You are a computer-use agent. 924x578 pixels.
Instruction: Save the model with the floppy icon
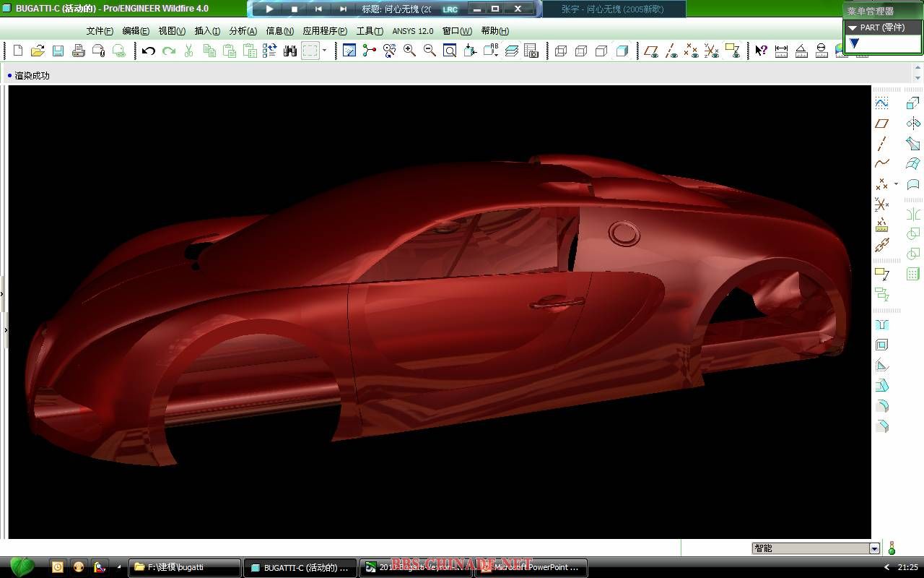click(x=58, y=51)
